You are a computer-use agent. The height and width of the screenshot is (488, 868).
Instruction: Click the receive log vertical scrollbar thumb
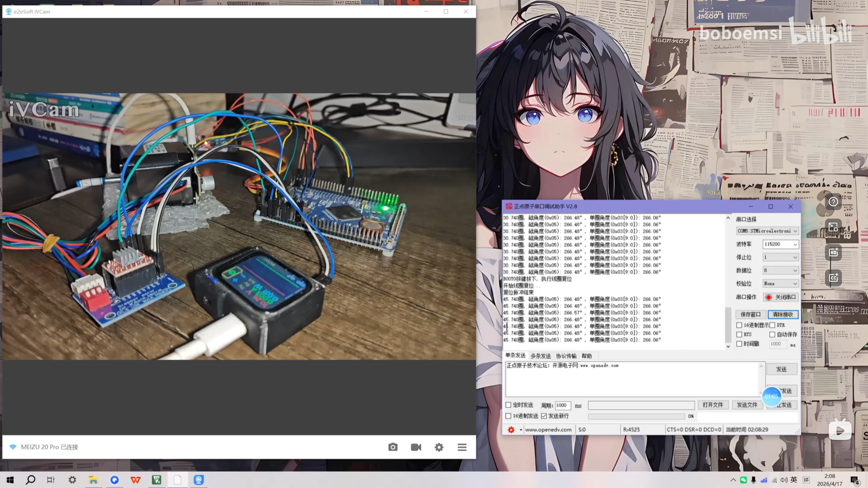click(728, 325)
